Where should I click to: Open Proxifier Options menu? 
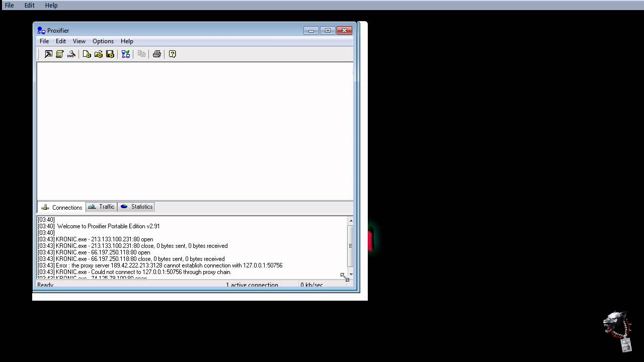[103, 41]
